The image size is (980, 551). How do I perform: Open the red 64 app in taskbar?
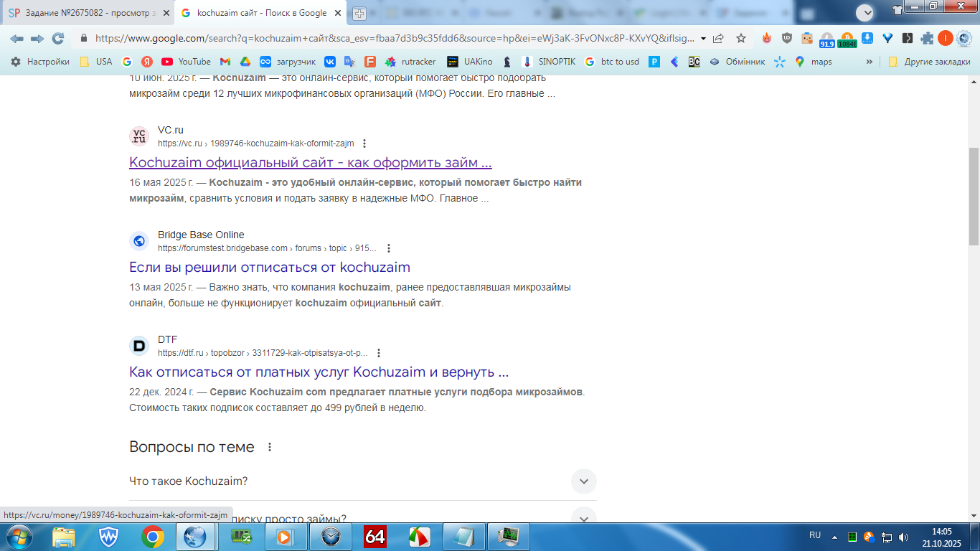point(375,537)
